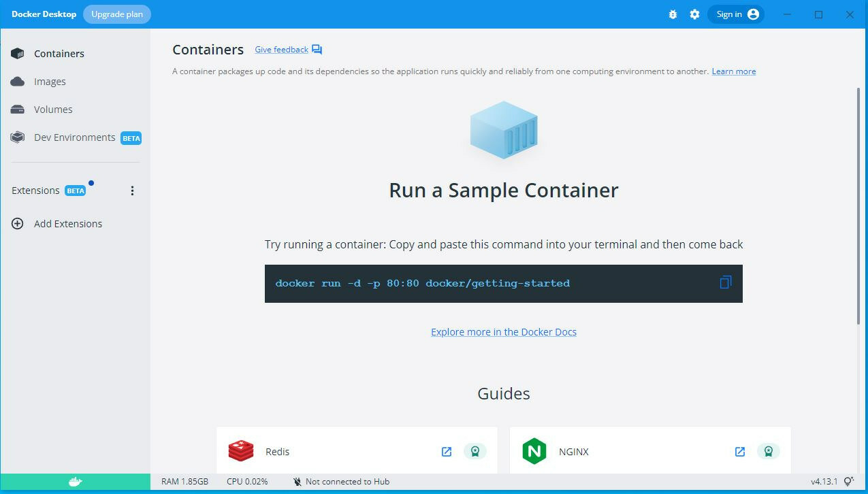Screen dimensions: 868x494
Task: Click the BETA badge next to Dev Environments
Action: pos(131,138)
